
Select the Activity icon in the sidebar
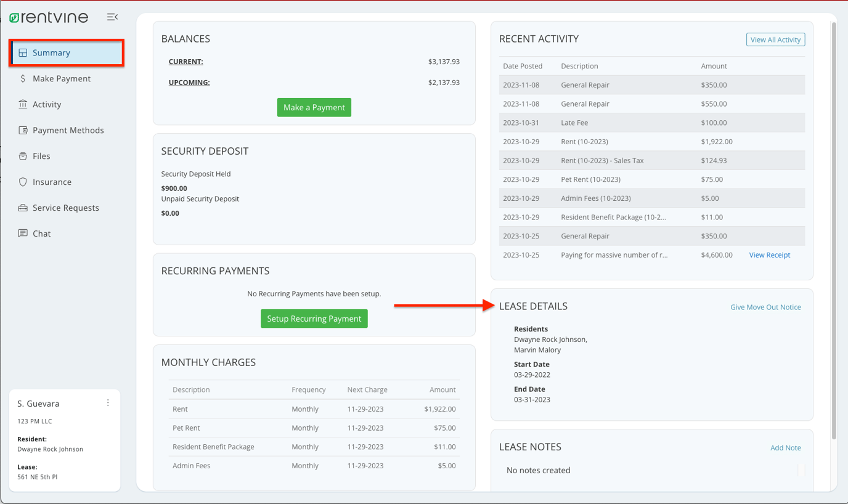23,104
